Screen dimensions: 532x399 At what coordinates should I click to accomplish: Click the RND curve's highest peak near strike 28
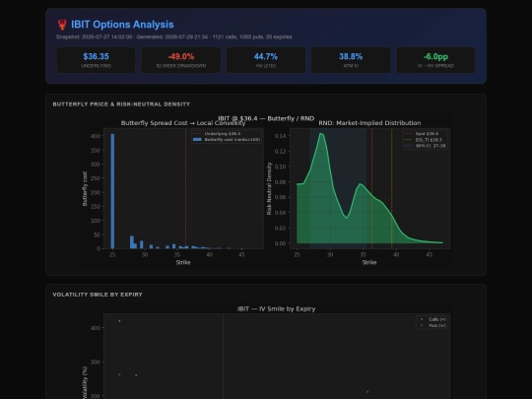click(320, 134)
